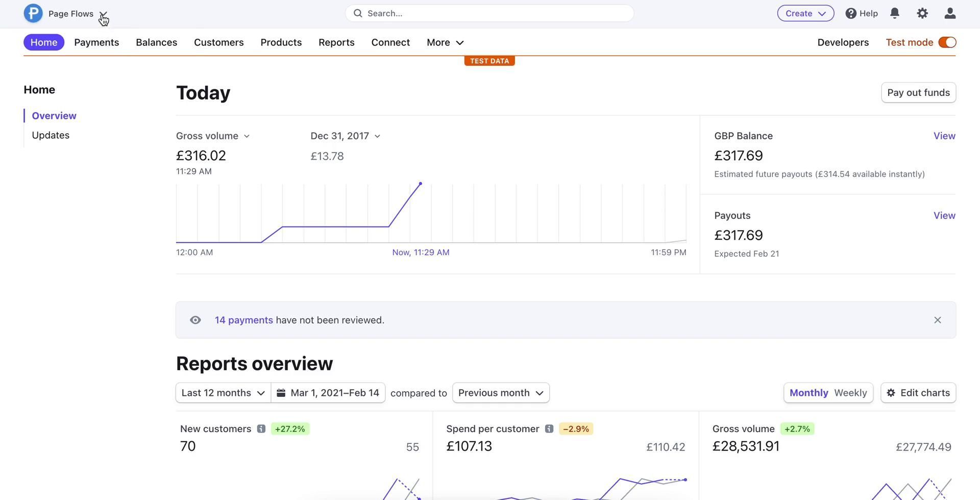Focus the Search input field
This screenshot has height=500, width=980.
point(490,13)
